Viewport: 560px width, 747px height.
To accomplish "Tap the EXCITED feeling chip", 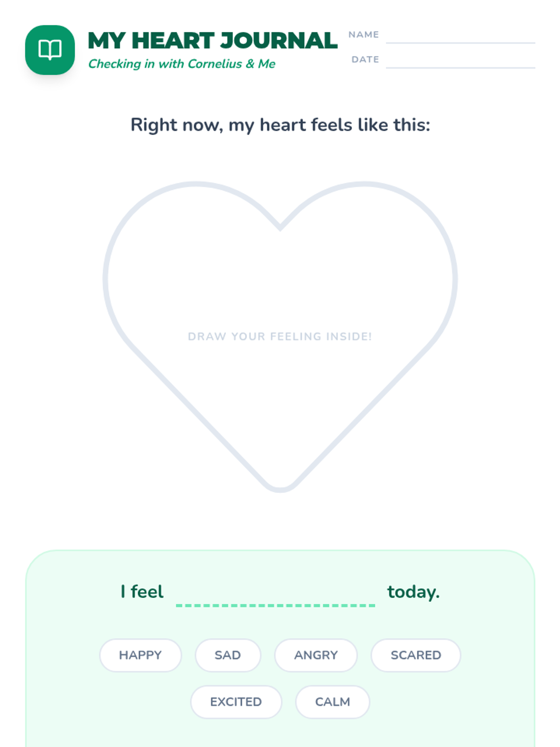I will (x=236, y=702).
